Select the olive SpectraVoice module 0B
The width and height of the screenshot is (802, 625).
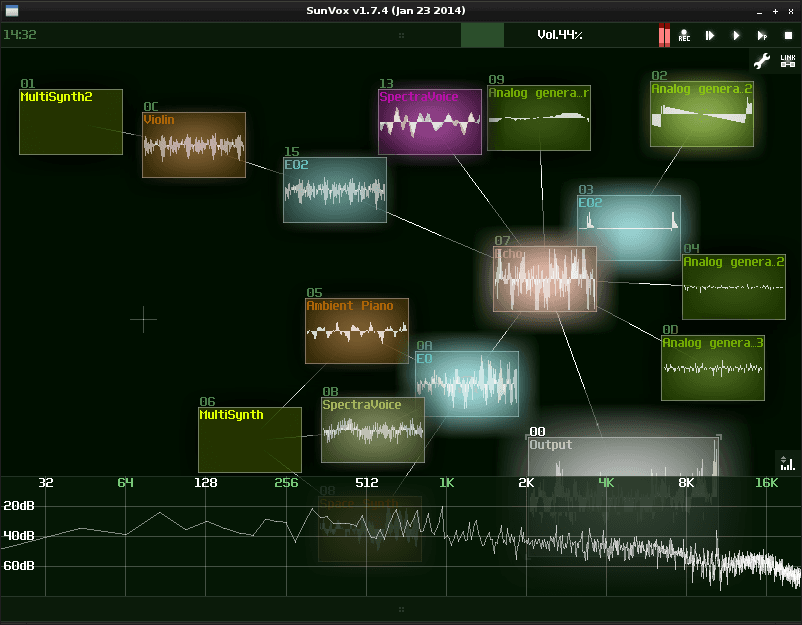[x=373, y=430]
